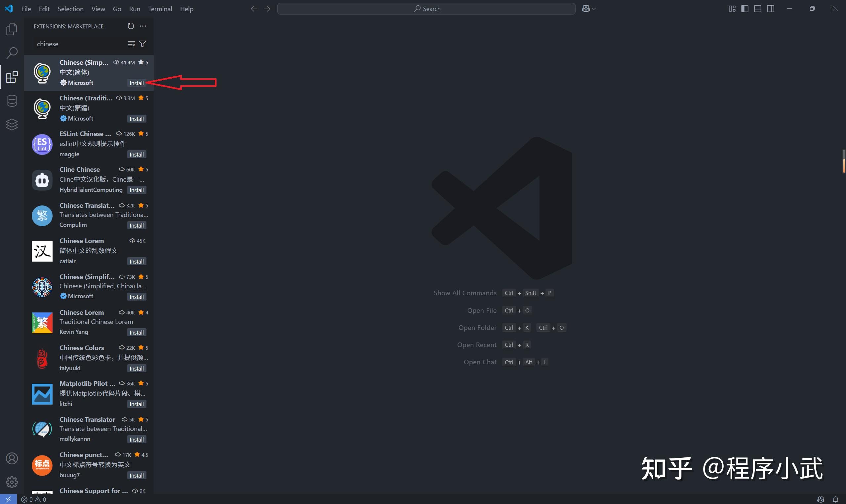Click the VS Code logo in title bar
The width and height of the screenshot is (846, 504).
(x=9, y=9)
